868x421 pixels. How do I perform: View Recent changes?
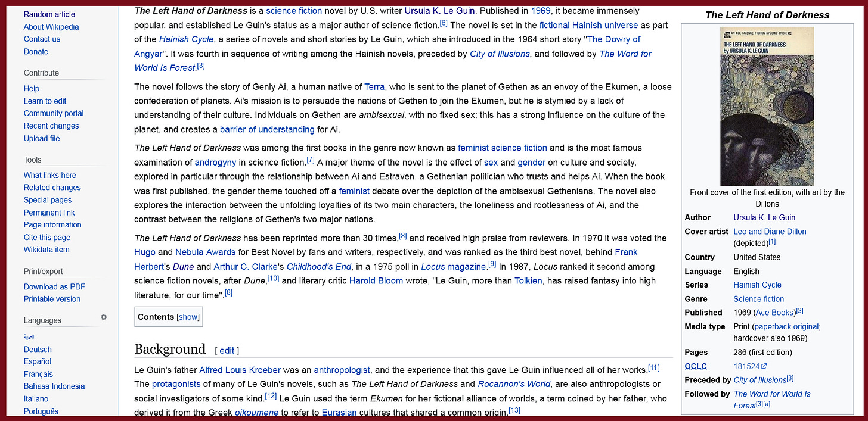click(x=51, y=126)
